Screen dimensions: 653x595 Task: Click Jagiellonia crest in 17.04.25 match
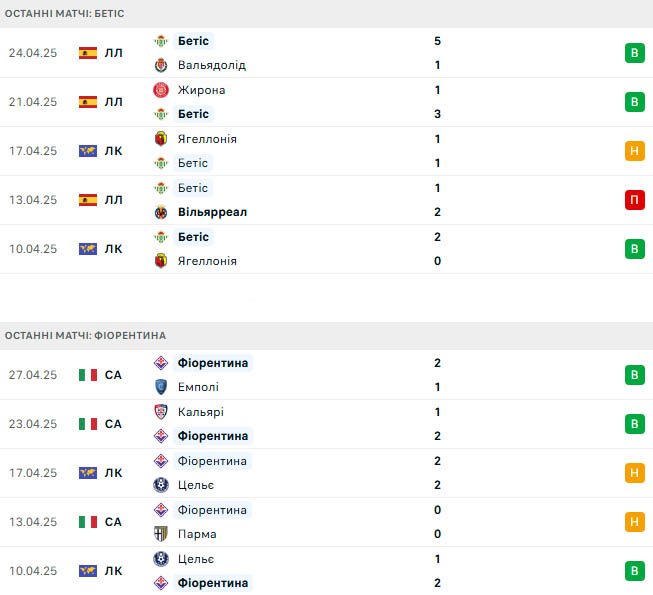161,139
